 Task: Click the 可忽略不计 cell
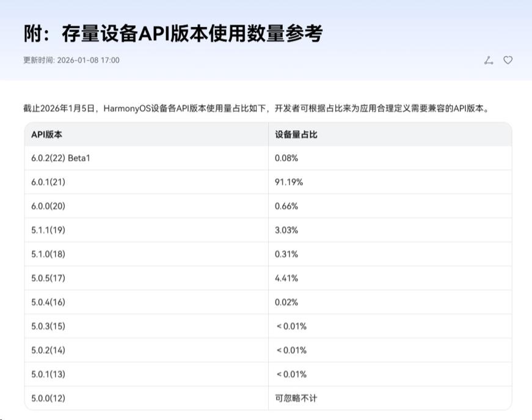click(x=296, y=399)
